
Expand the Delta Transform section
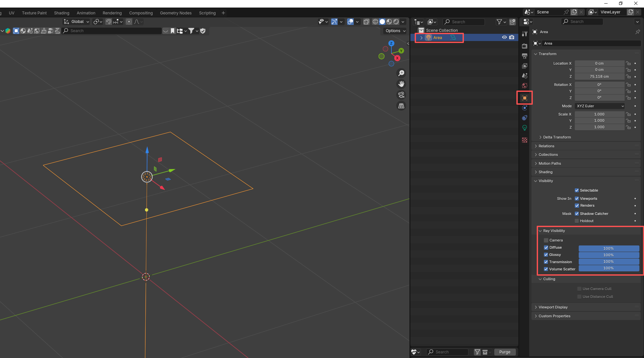(557, 137)
